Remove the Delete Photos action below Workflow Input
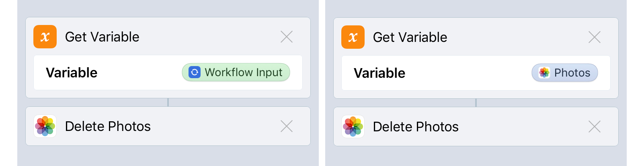Image resolution: width=644 pixels, height=166 pixels. [x=287, y=126]
